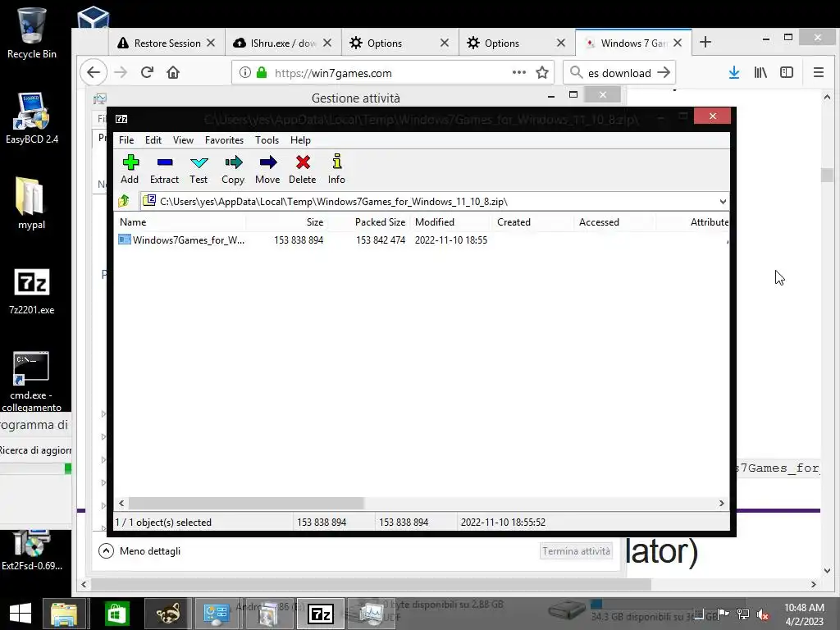Select the 7z2201.exe desktop icon
Image resolution: width=840 pixels, height=630 pixels.
coord(32,291)
